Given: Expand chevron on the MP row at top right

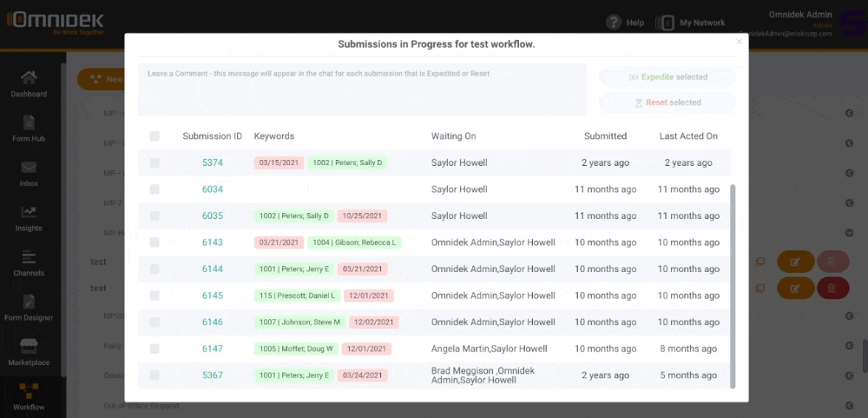Looking at the screenshot, I should [x=849, y=113].
